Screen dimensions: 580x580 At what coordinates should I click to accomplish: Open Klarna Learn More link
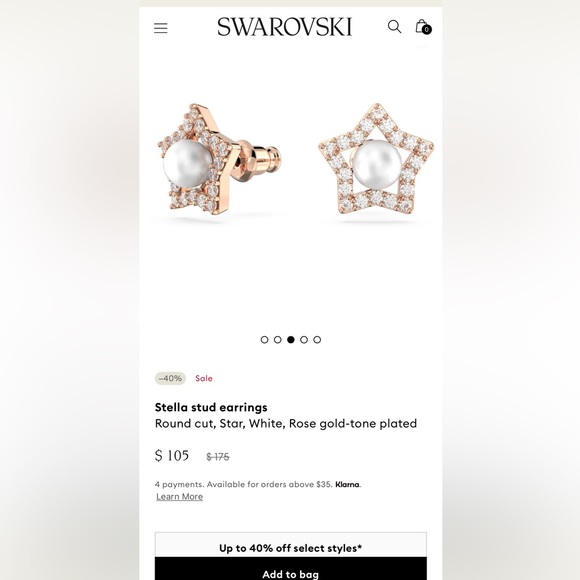coord(179,496)
